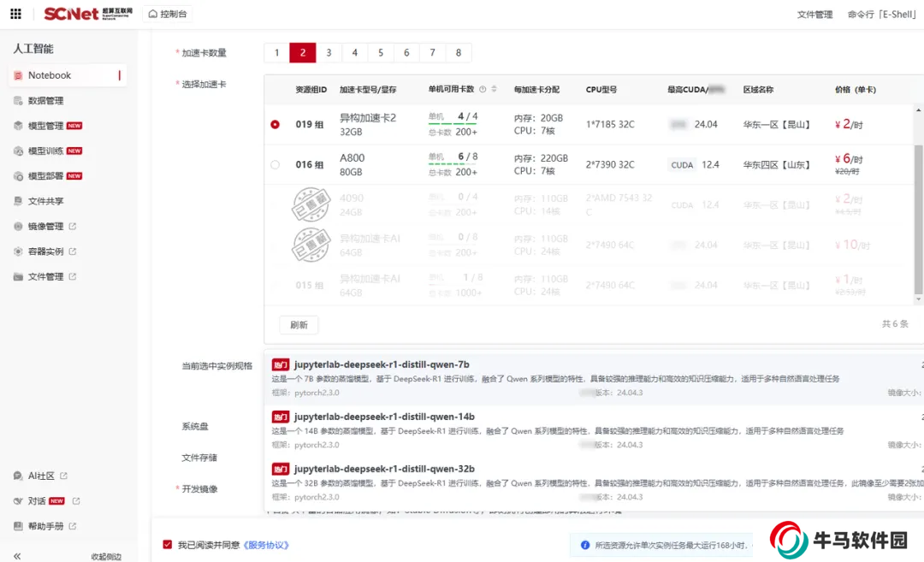Open the app grid launcher icon
This screenshot has height=562, width=924.
tap(15, 14)
